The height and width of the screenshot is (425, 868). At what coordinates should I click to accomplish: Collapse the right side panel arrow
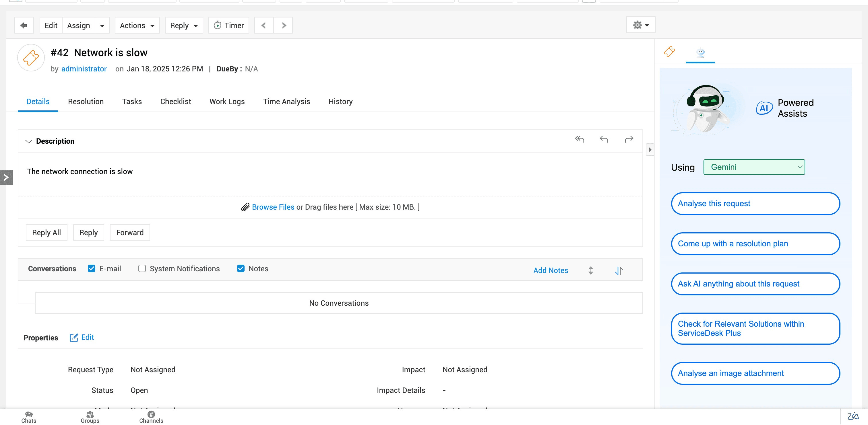(650, 149)
